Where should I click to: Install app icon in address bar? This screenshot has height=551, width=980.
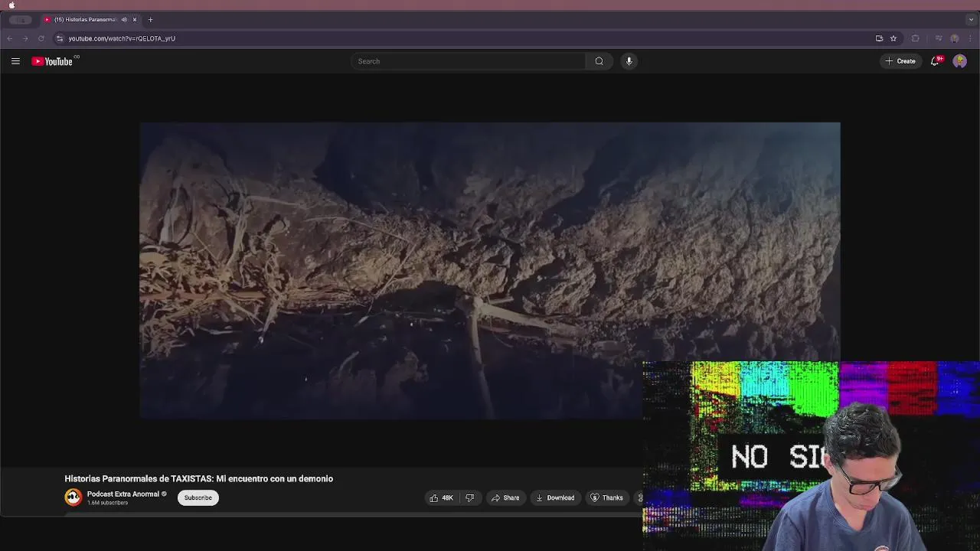tap(879, 38)
